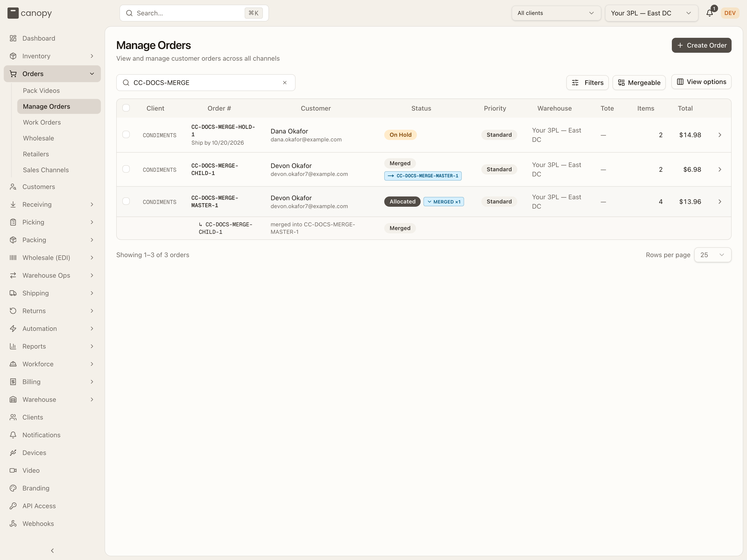This screenshot has height=560, width=747.
Task: Open row arrow for the $6.98 order
Action: tap(720, 169)
